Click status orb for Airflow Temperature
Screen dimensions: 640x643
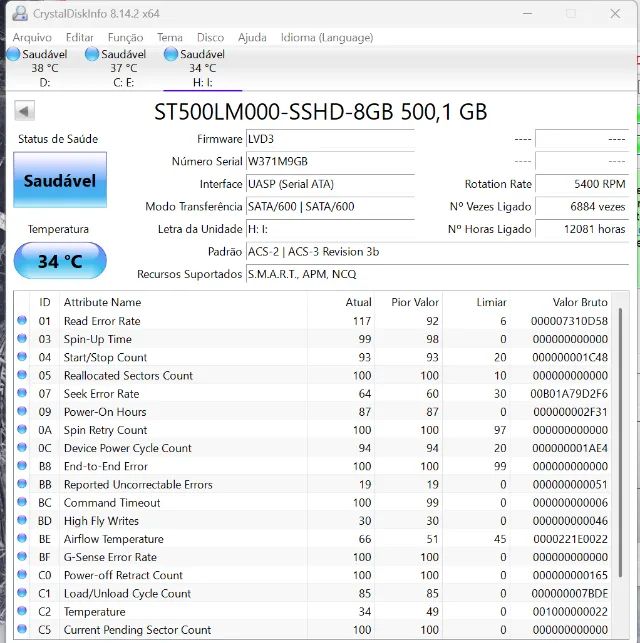22,538
